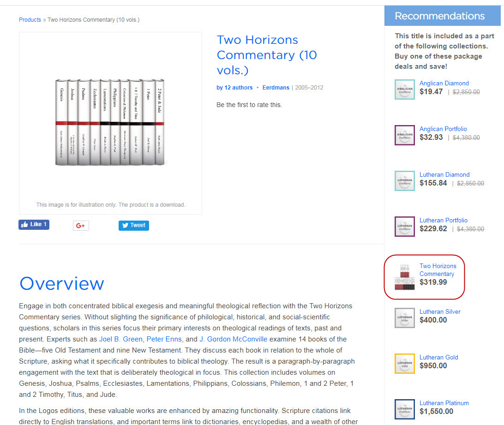Open the Two Horizons Commentary recommendation link
Screen dimensions: 504x425
438,270
